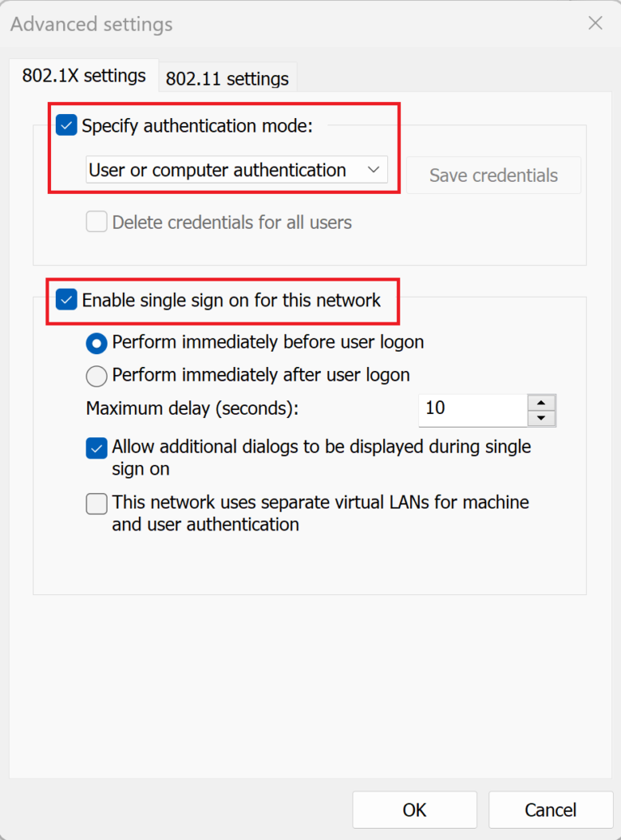Cancel the Advanced settings dialog
621x840 pixels.
551,809
